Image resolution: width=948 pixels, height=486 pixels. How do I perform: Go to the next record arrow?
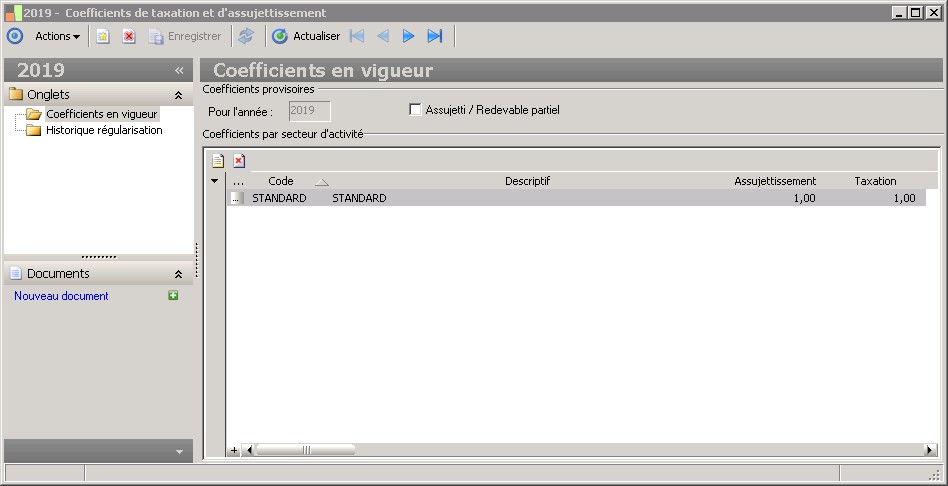point(408,36)
